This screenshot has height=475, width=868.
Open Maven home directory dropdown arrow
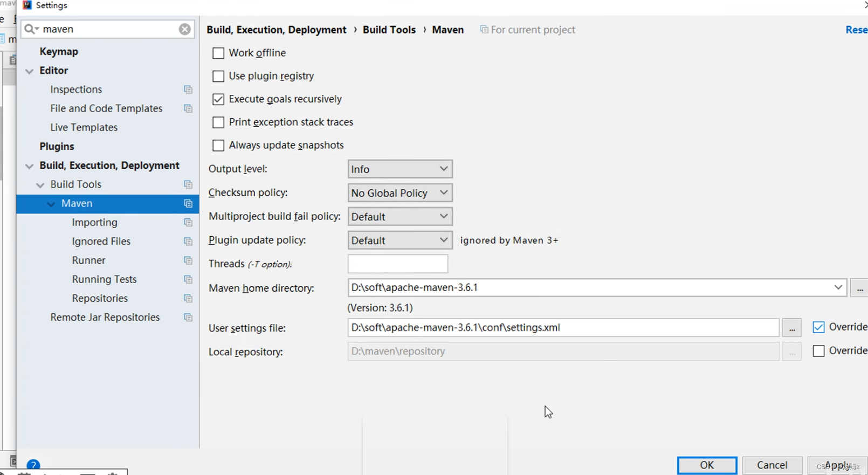[838, 287]
